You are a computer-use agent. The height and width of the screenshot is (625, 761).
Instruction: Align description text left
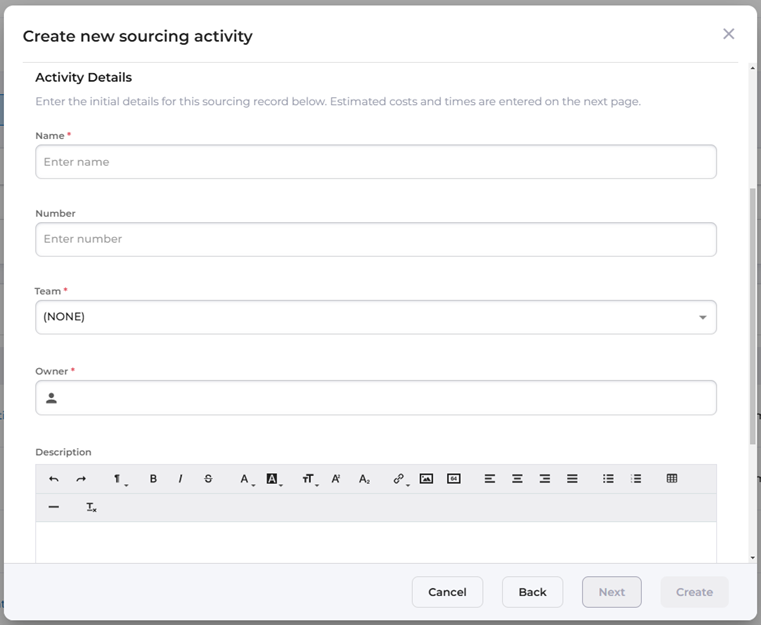490,479
